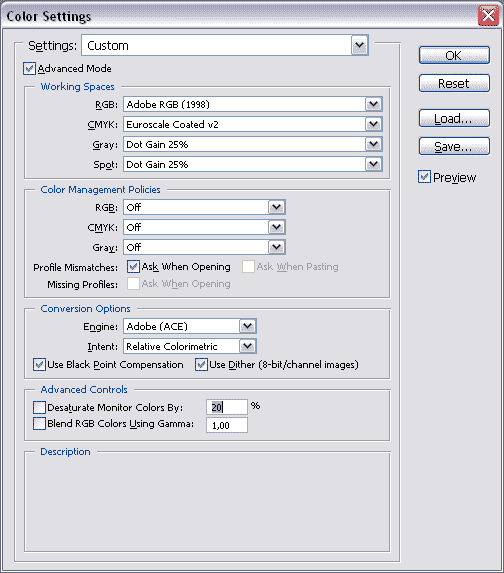The height and width of the screenshot is (573, 504).
Task: Open Working Spaces CMYK dropdown
Action: click(253, 125)
